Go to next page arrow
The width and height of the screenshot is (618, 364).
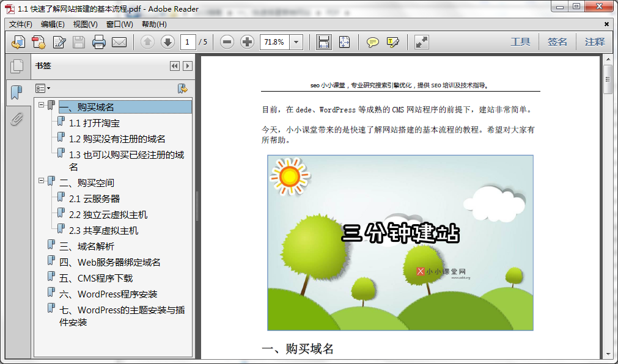167,42
